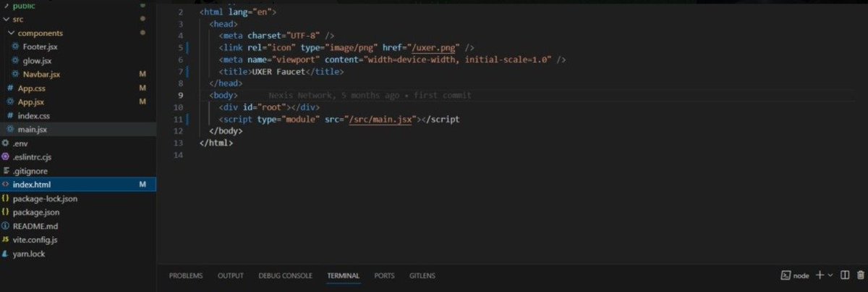Click the ESLint icon beside .eslintrc.cjs
The height and width of the screenshot is (292, 868).
coord(5,157)
